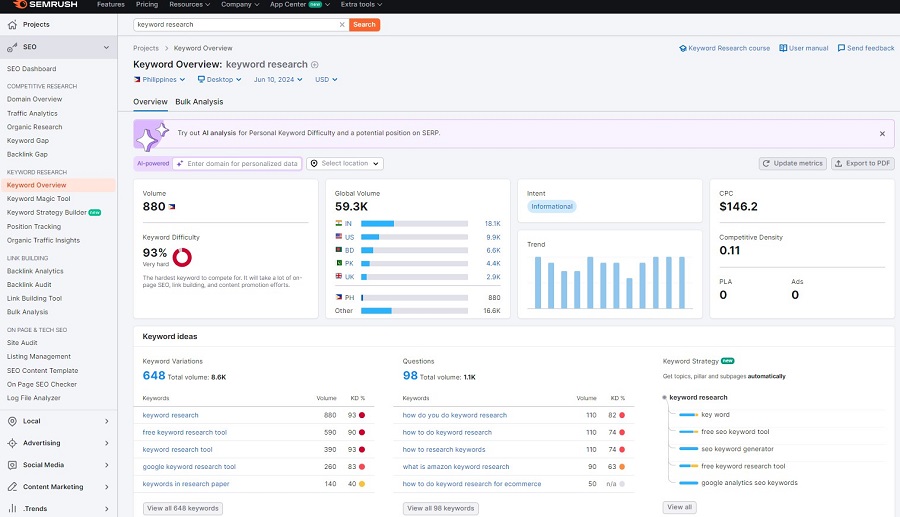Open the Desktop device dropdown
This screenshot has height=517, width=900.
click(x=219, y=80)
